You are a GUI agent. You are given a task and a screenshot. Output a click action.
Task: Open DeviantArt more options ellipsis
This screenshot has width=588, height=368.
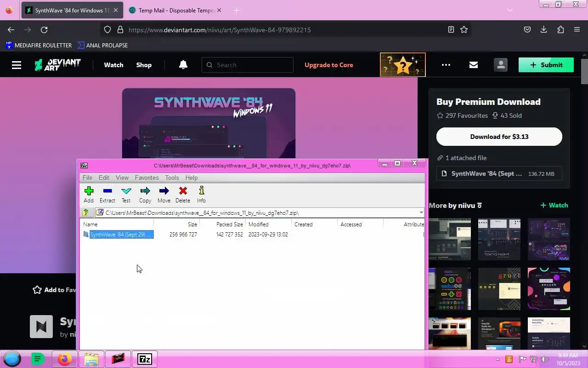tap(446, 65)
